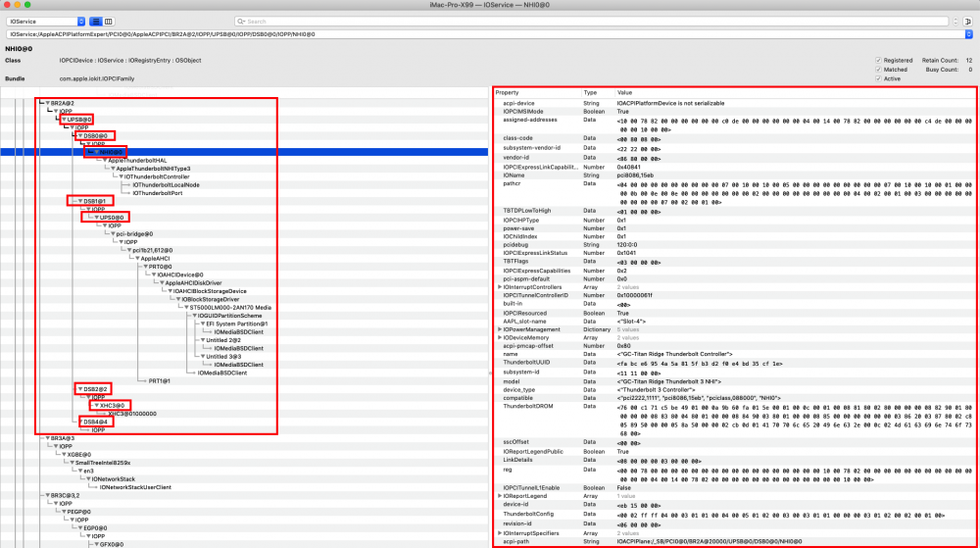Switch to list view mode

pyautogui.click(x=96, y=22)
